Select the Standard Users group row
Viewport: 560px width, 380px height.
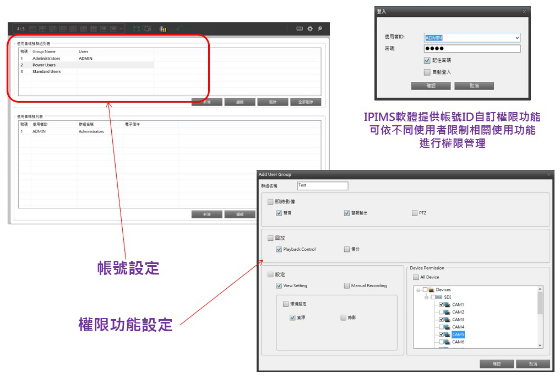(87, 72)
